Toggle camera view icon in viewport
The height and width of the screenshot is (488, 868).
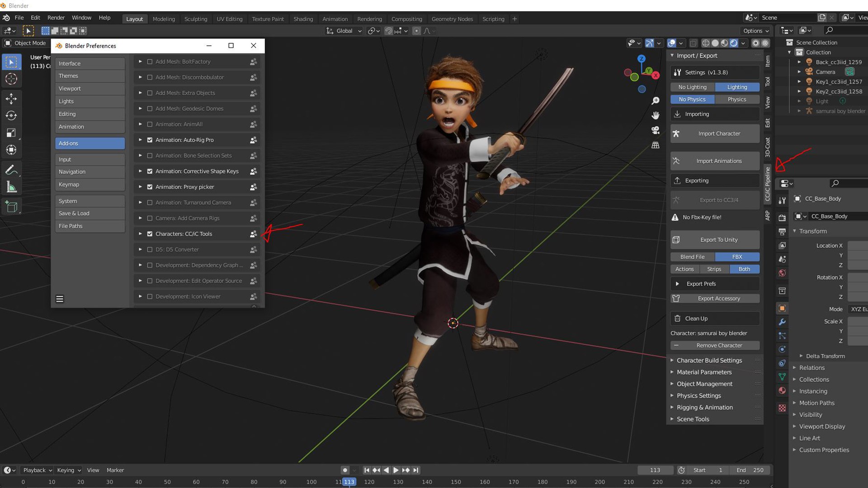(x=656, y=131)
